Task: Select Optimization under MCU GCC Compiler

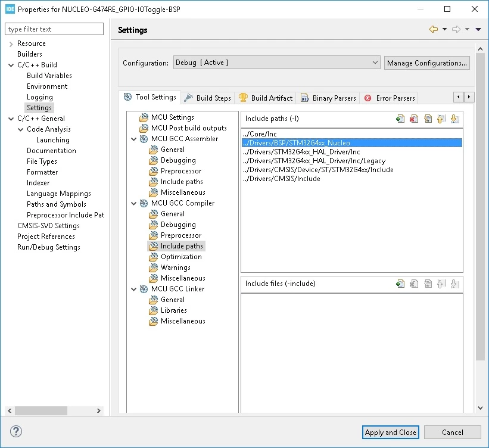Action: (x=181, y=257)
